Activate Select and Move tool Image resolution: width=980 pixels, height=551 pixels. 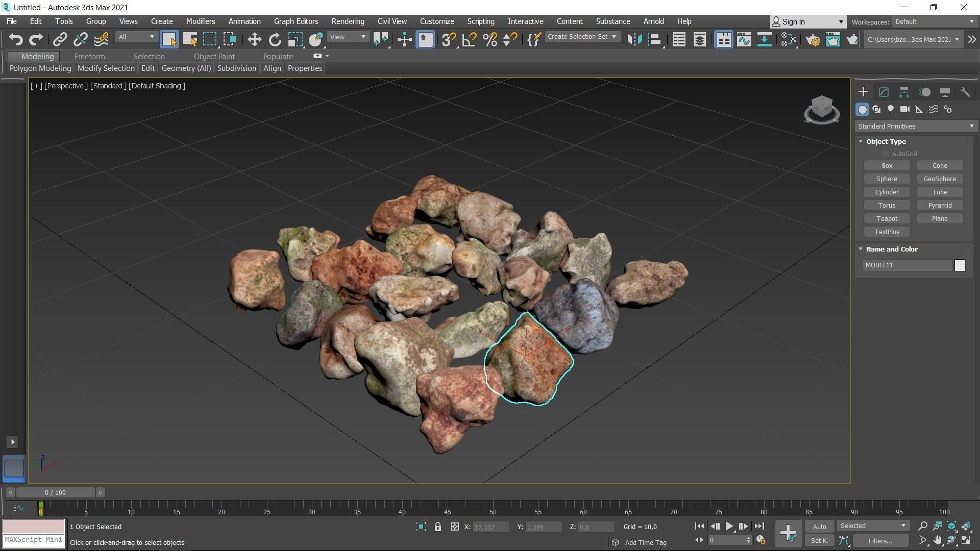254,39
